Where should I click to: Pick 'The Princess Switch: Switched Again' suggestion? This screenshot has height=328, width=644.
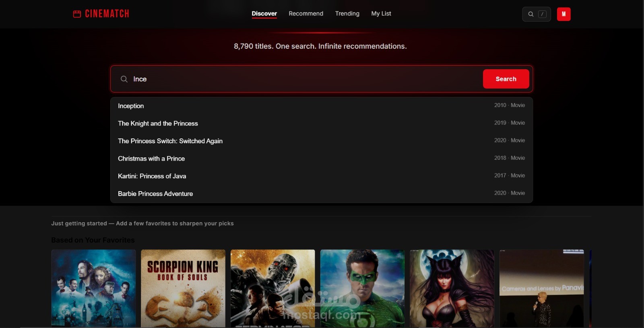click(322, 141)
